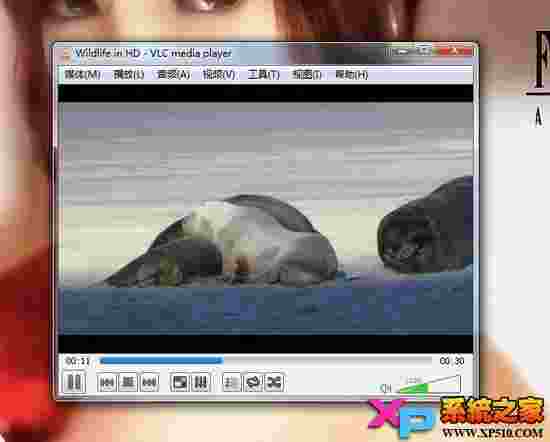Viewport: 550px width, 442px height.
Task: Toggle shuffle random playback
Action: click(x=274, y=382)
